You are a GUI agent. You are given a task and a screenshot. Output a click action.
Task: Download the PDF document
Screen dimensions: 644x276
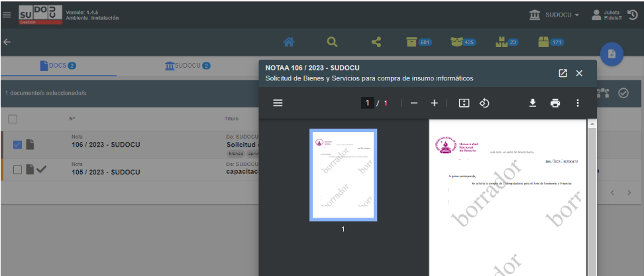[x=531, y=103]
